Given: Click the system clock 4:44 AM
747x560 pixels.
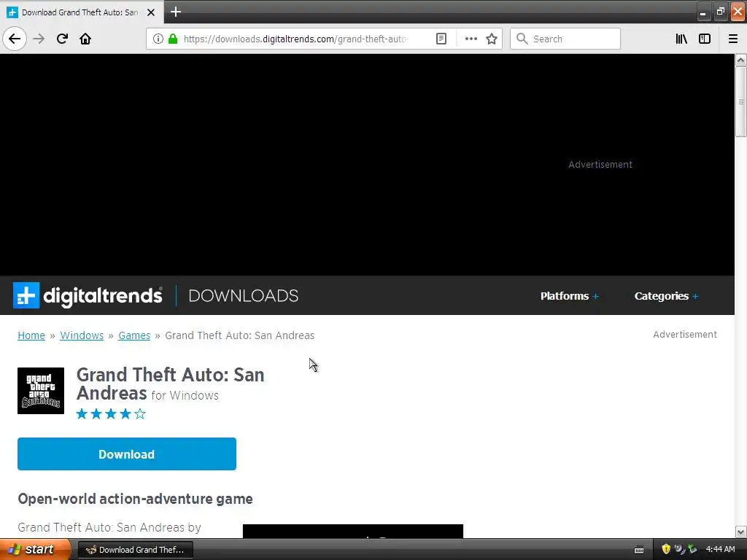Looking at the screenshot, I should coord(720,549).
